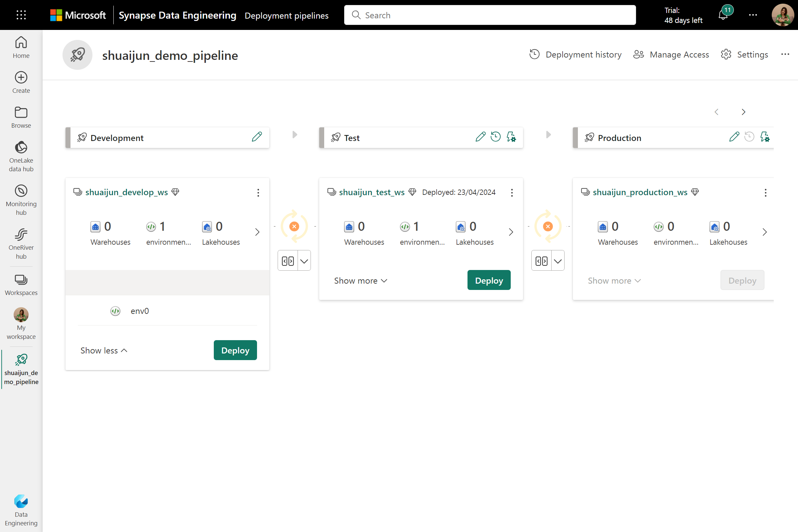Open shuaijun_test_ws more options menu
The image size is (798, 532).
point(512,193)
